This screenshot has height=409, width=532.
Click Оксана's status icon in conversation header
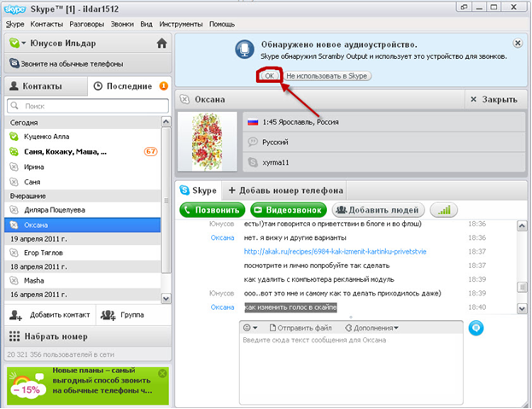[184, 99]
